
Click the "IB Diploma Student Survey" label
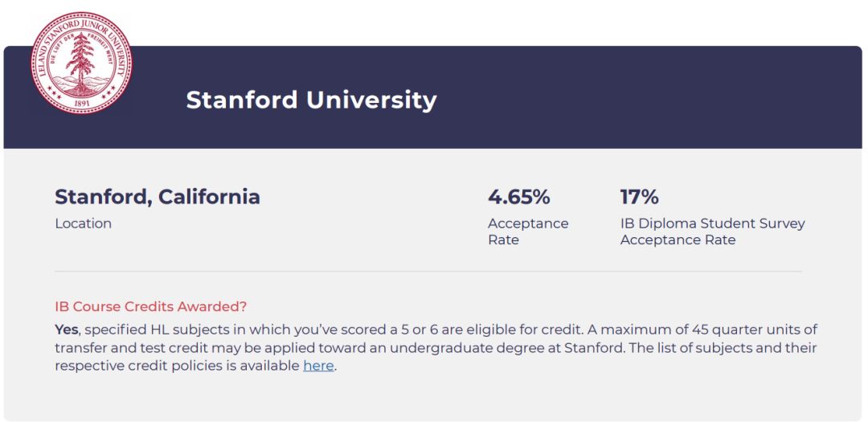712,223
